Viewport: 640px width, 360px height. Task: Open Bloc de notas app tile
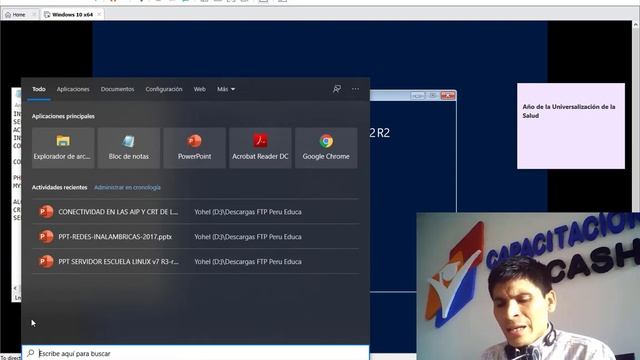click(129, 148)
